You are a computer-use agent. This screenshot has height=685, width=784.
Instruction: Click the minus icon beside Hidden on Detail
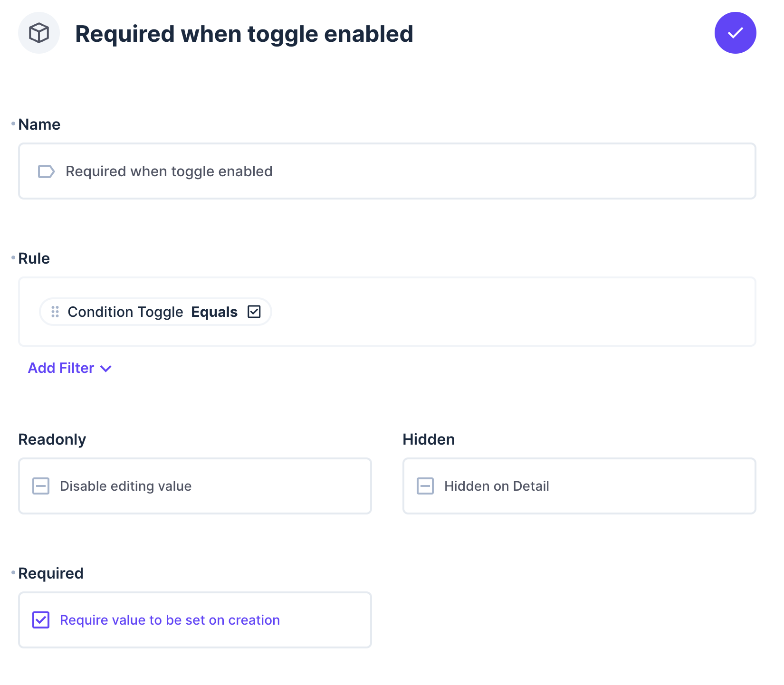(425, 486)
